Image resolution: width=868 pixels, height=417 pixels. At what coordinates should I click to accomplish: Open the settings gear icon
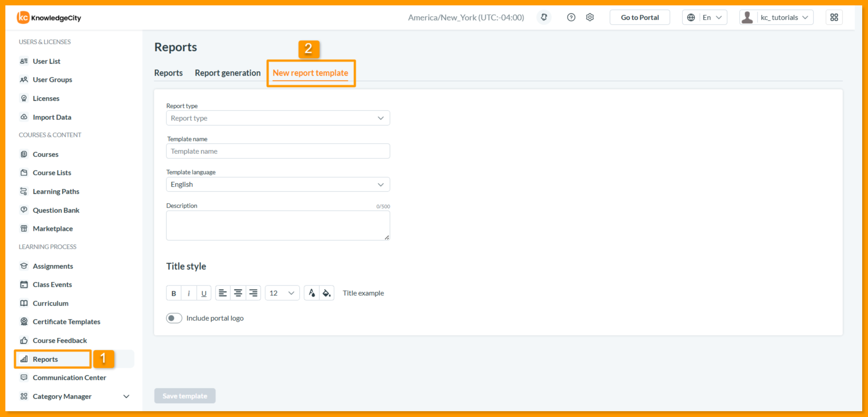[x=590, y=17]
